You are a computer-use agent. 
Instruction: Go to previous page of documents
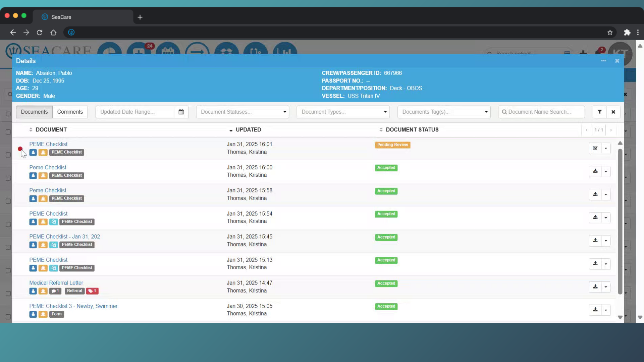586,130
